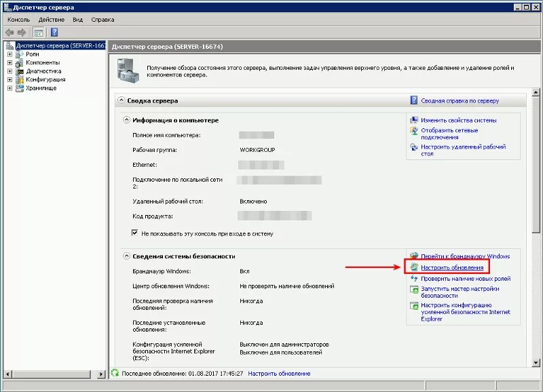Expand the Роли tree node
This screenshot has width=543, height=392.
point(10,54)
